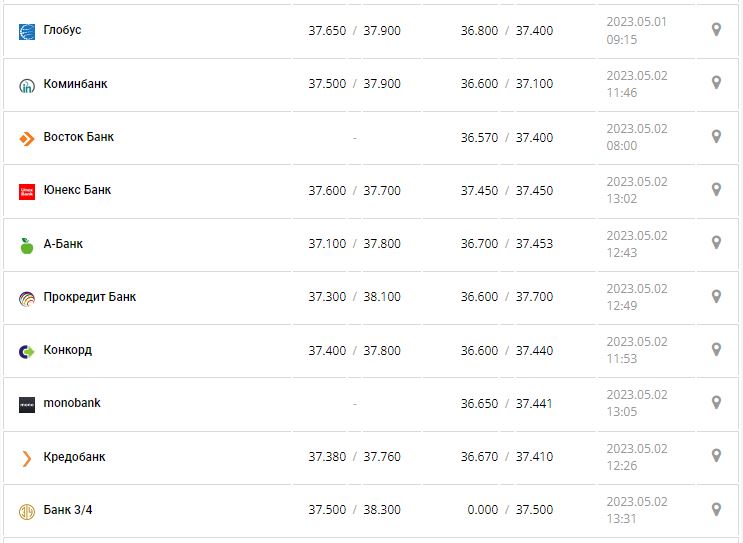
Task: Open the Коминбанк bank link
Action: coord(75,84)
